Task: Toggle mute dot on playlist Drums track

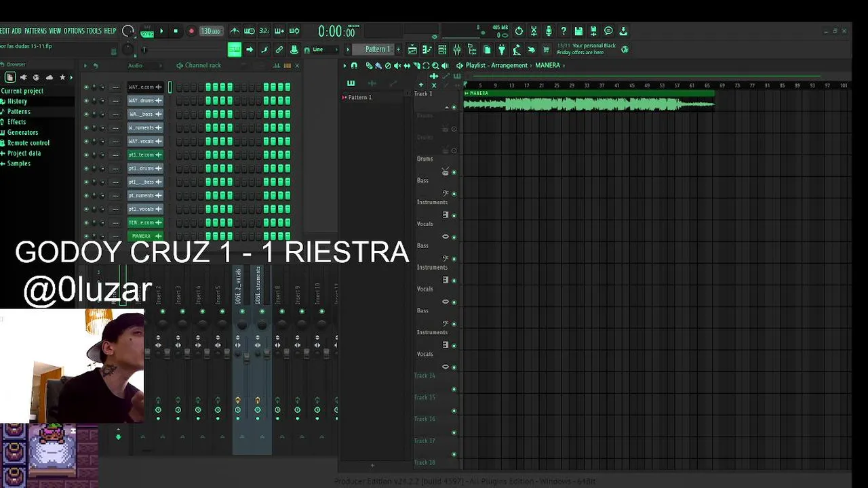Action: pos(454,172)
